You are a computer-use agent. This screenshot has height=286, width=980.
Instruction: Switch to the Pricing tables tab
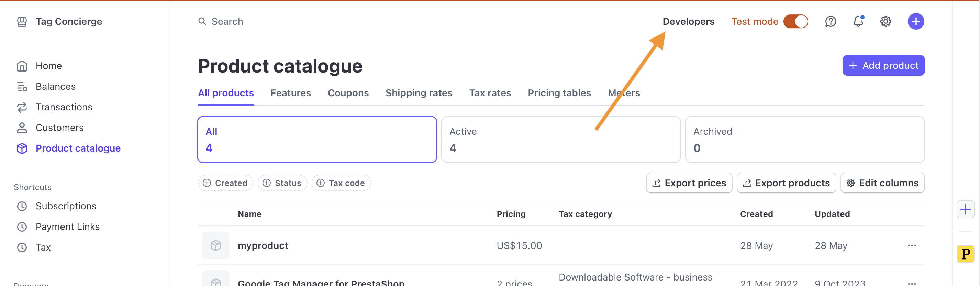pos(559,93)
